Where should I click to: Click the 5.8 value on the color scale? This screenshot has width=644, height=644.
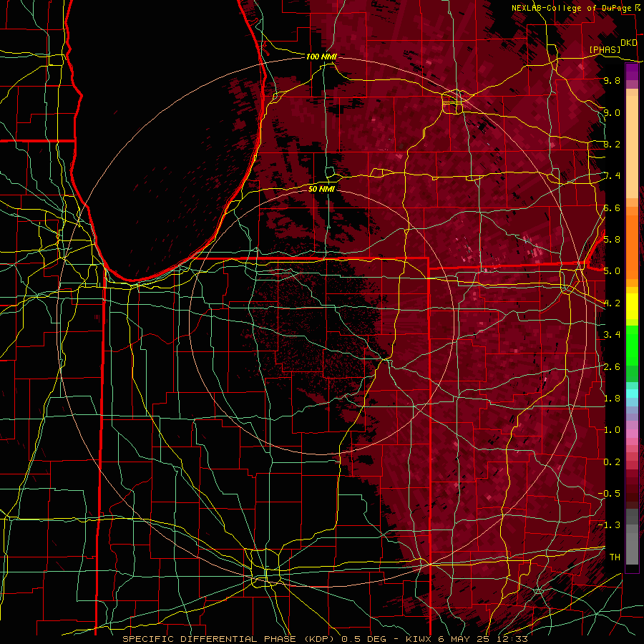point(612,239)
